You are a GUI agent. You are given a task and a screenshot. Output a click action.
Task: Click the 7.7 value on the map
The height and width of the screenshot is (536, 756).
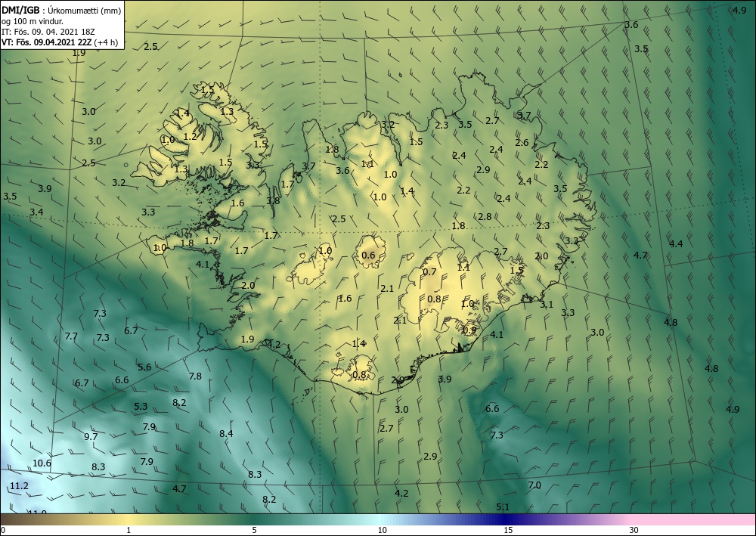pyautogui.click(x=71, y=336)
